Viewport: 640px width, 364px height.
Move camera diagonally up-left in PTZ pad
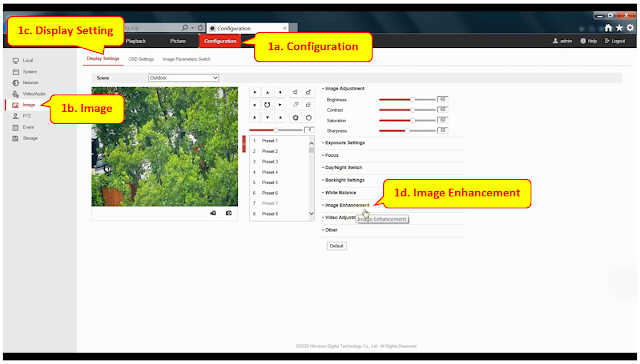[255, 93]
